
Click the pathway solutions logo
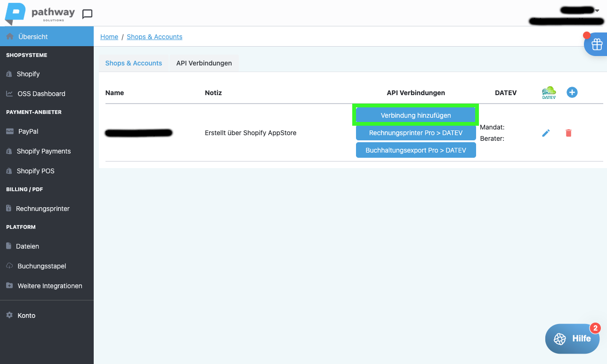point(40,14)
